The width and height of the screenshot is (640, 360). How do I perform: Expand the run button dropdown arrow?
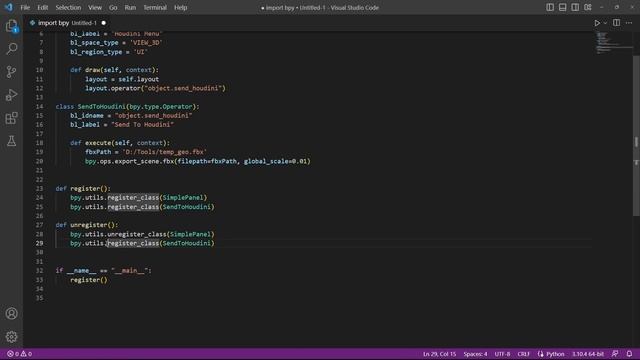point(605,23)
